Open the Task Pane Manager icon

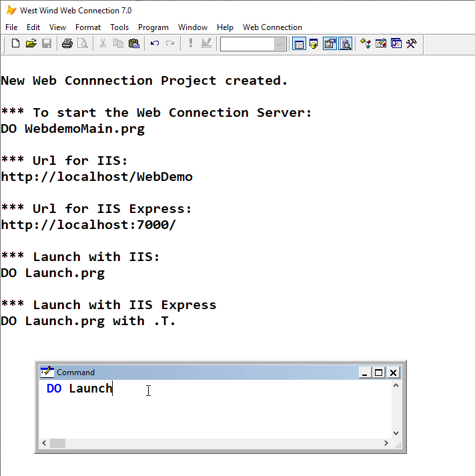396,43
